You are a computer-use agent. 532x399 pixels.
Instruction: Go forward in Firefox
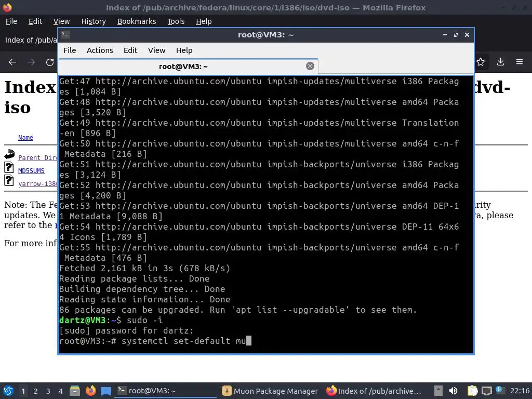[x=31, y=62]
